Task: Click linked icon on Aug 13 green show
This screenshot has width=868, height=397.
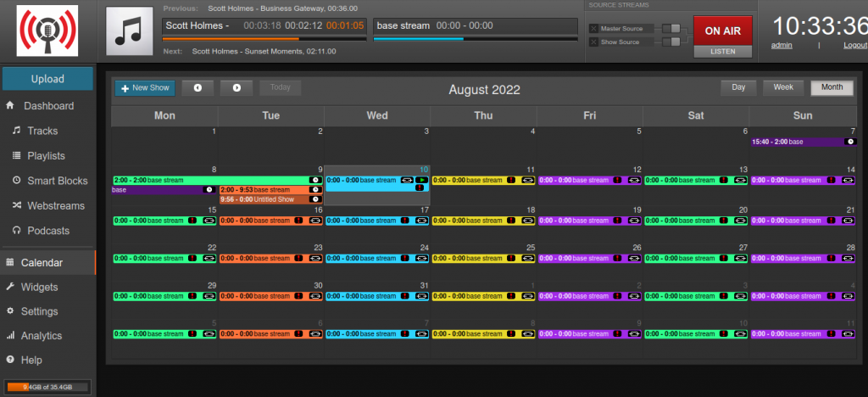Action: [740, 180]
